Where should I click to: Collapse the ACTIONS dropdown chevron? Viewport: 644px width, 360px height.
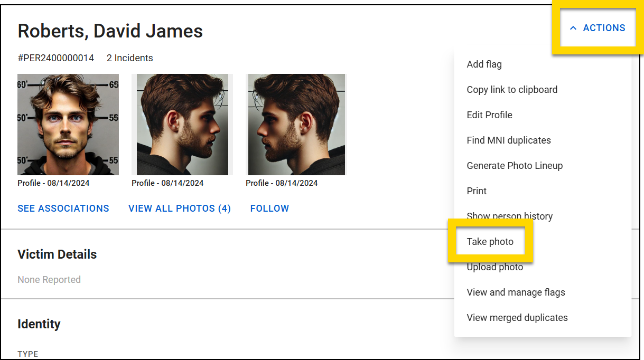[x=574, y=27]
